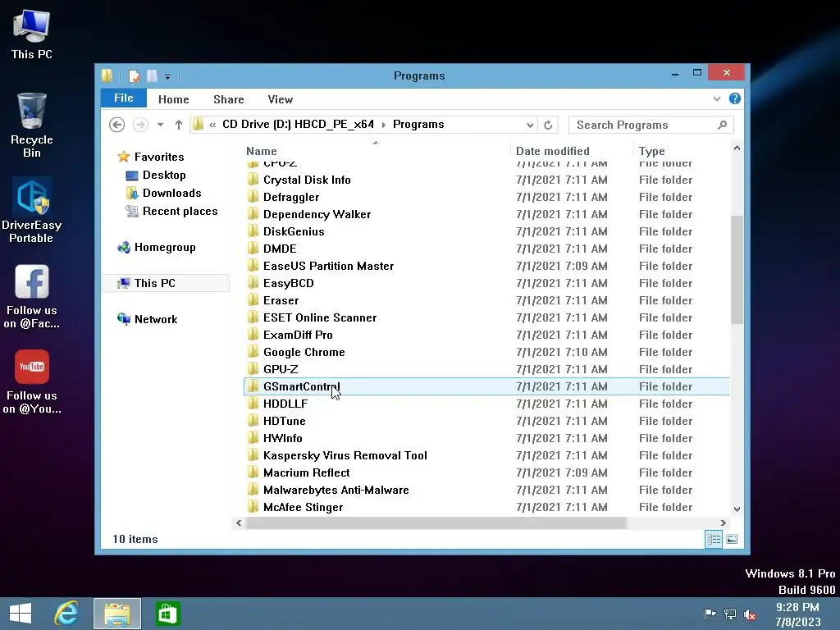Select Recent places in navigation pane

click(x=180, y=212)
